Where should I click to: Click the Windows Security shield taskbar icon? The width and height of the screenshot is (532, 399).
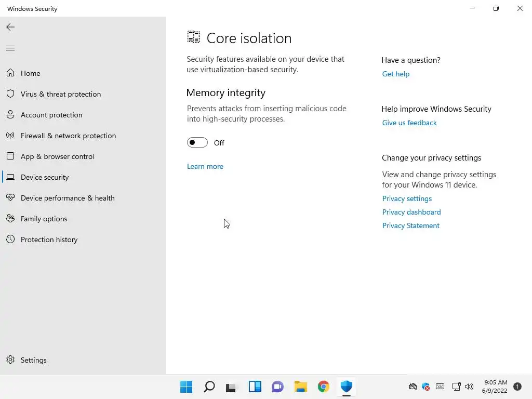(x=347, y=387)
